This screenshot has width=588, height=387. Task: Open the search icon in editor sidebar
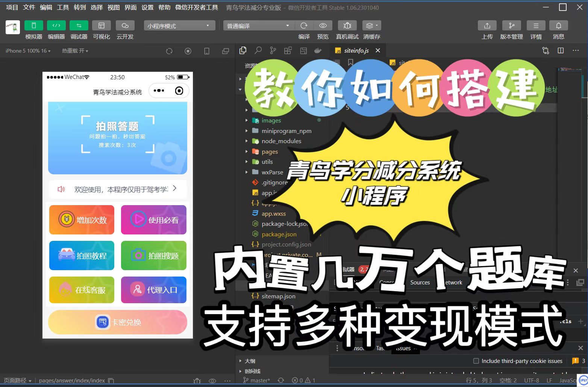tap(258, 50)
